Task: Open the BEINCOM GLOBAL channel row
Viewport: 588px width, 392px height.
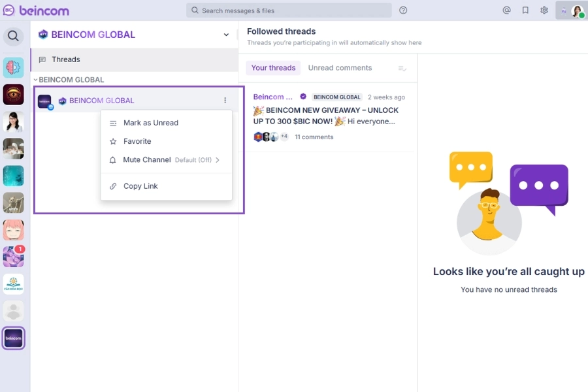Action: click(x=137, y=101)
